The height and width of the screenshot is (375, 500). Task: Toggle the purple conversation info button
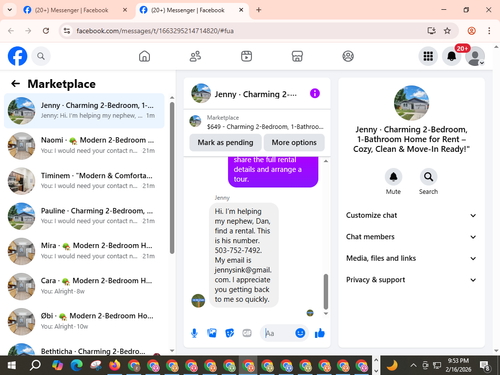(x=315, y=93)
